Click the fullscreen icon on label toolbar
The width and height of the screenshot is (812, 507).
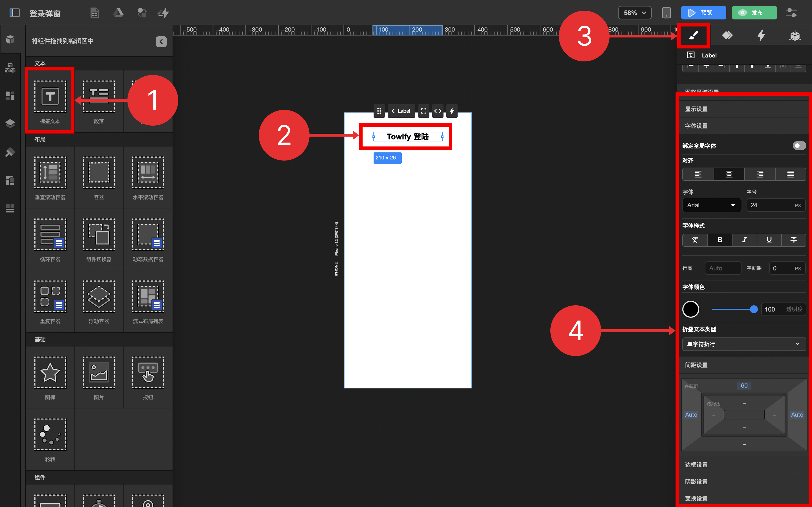click(x=423, y=111)
